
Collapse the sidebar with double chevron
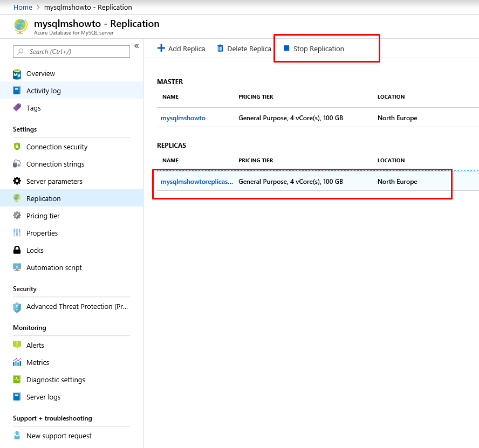point(136,46)
